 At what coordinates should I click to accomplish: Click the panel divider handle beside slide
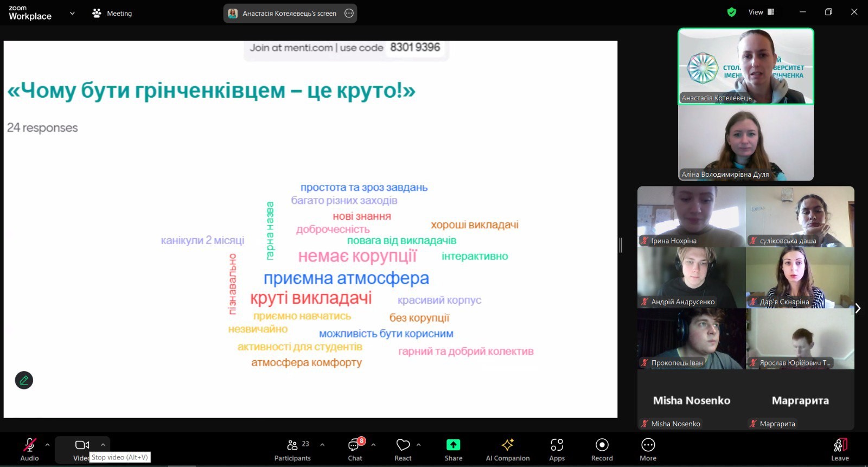point(621,245)
